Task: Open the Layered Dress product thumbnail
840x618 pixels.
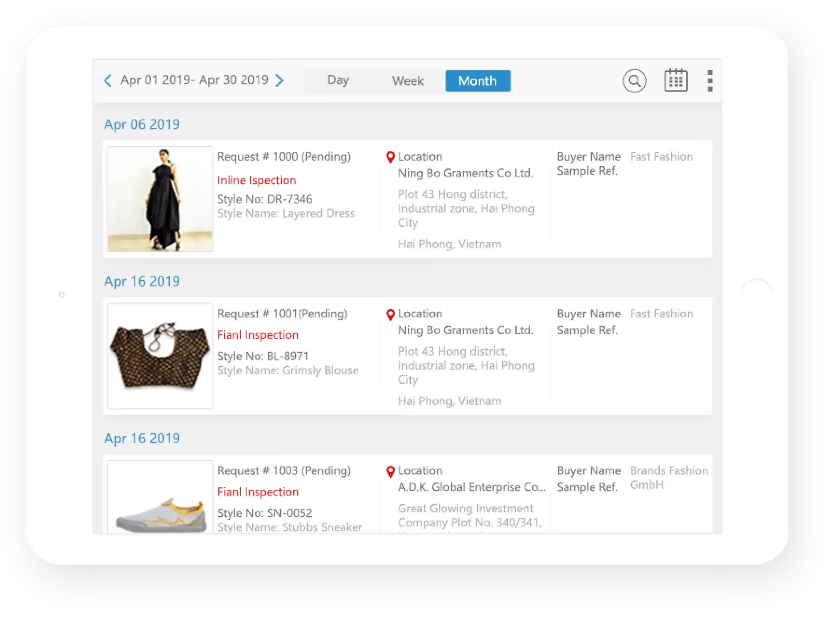Action: 160,199
